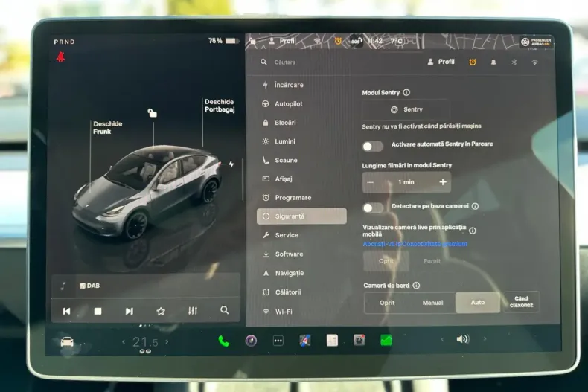Skip to previous media track
Image resolution: width=588 pixels, height=392 pixels.
66,311
